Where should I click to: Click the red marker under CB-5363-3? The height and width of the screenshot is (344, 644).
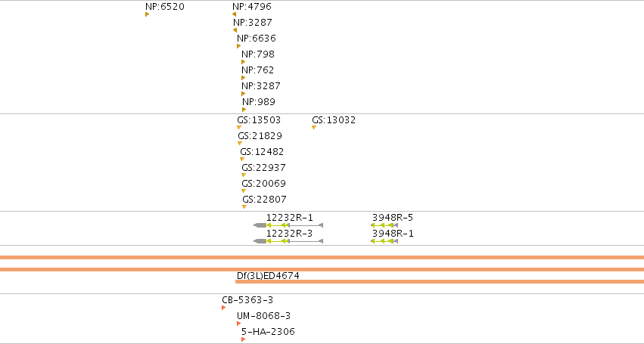[223, 308]
